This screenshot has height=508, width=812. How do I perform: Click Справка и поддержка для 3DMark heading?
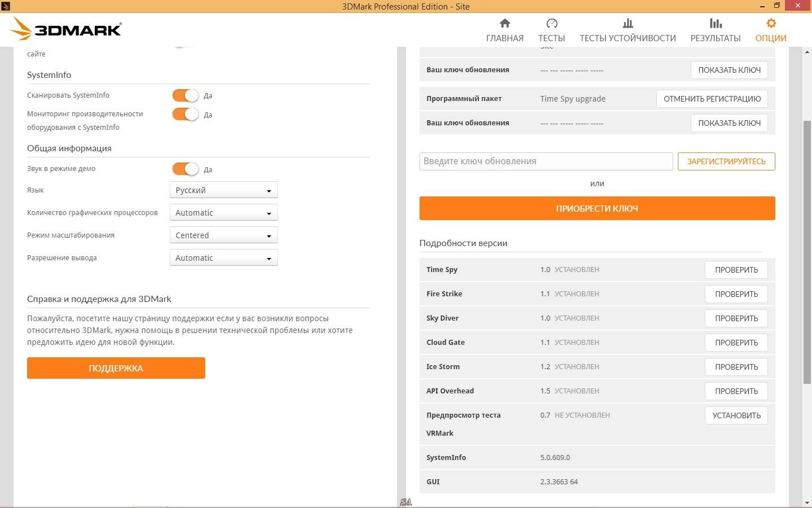tap(99, 299)
